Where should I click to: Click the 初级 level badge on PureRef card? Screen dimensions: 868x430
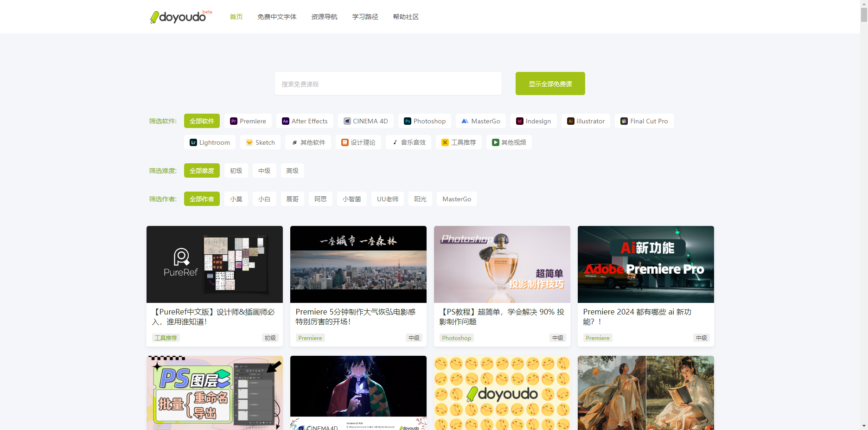(x=270, y=338)
